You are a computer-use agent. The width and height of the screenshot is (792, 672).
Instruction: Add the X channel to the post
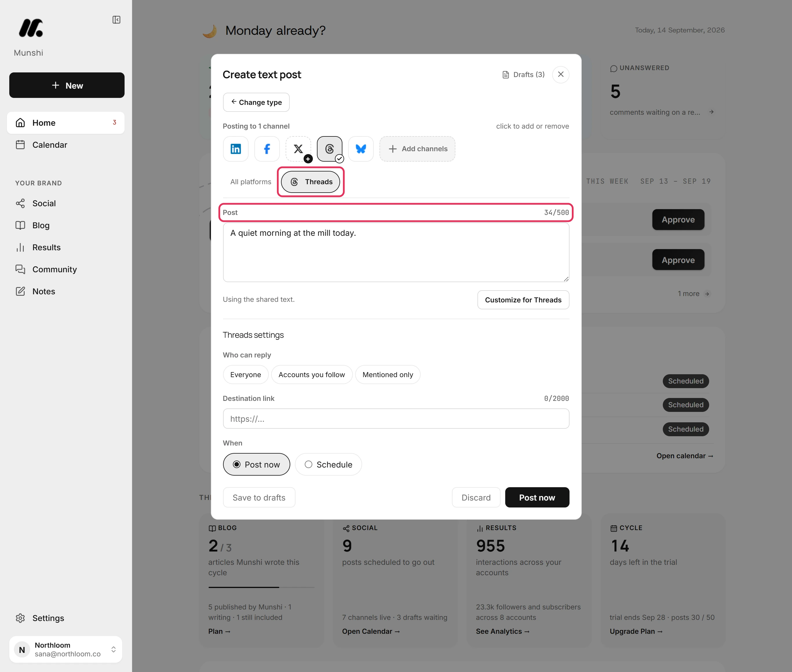click(x=298, y=149)
